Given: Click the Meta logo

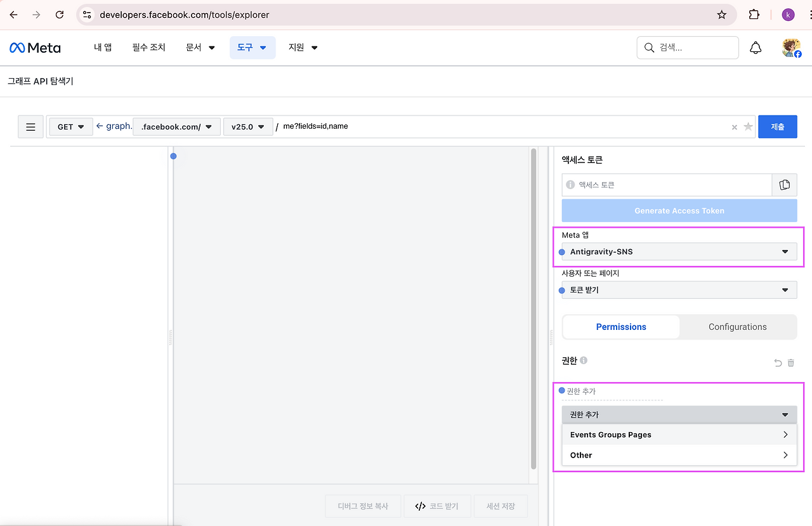Looking at the screenshot, I should coord(35,48).
